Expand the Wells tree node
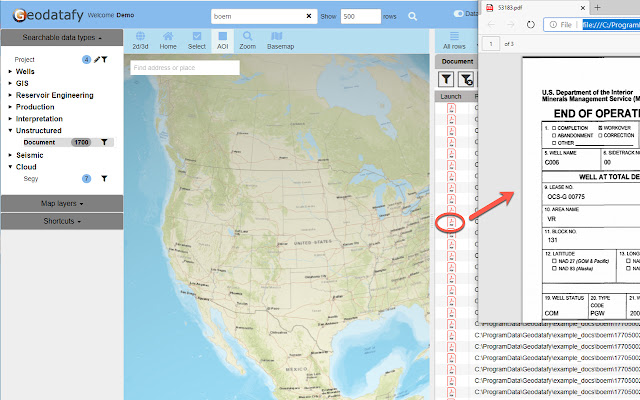The width and height of the screenshot is (640, 400). pos(10,71)
